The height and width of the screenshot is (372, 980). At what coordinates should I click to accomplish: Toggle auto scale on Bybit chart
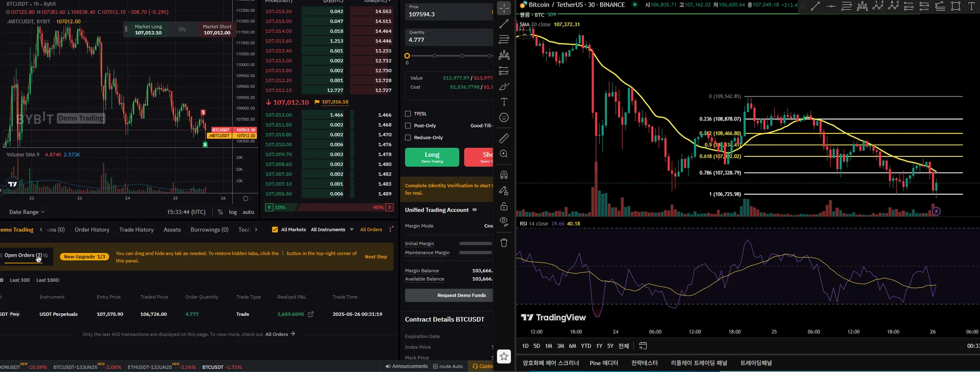pyautogui.click(x=248, y=212)
